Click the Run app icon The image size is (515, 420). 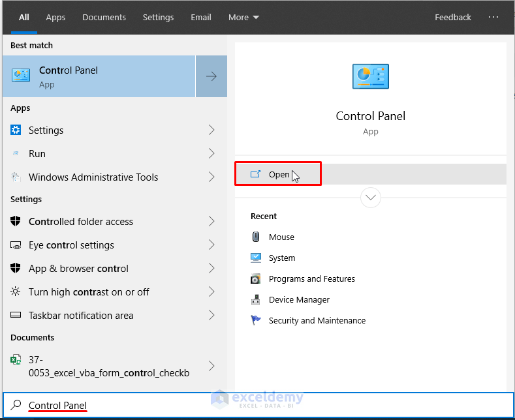click(x=16, y=153)
